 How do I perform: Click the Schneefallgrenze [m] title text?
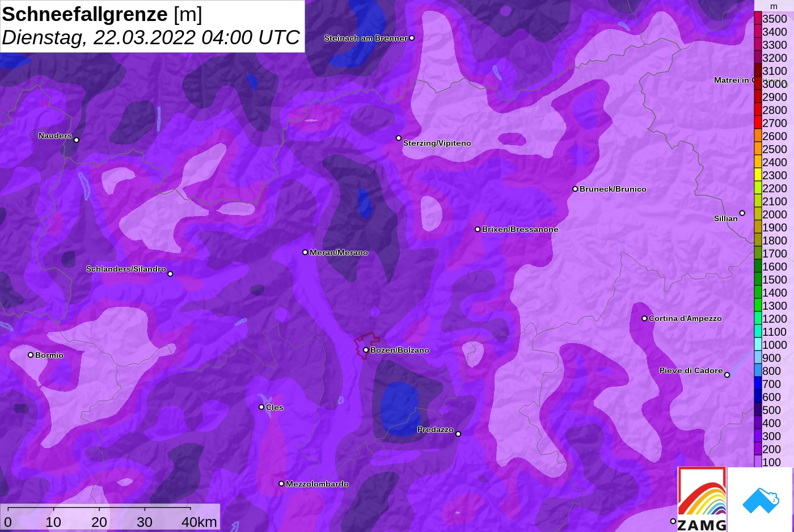point(102,14)
